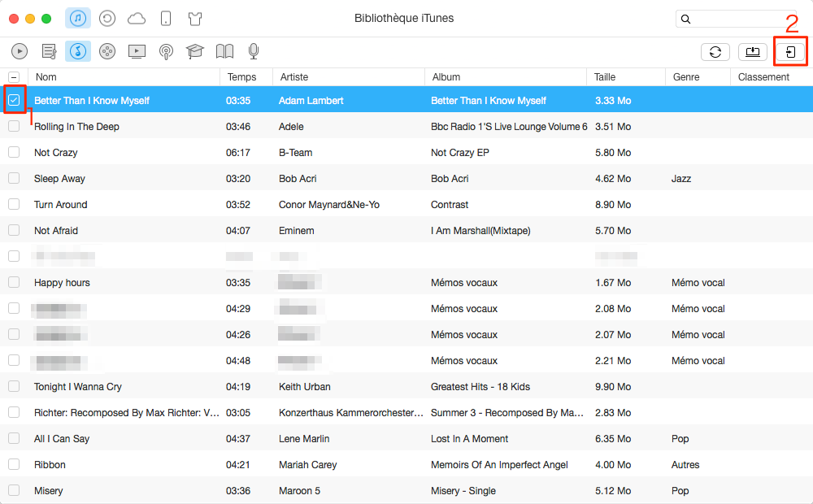Image resolution: width=813 pixels, height=504 pixels.
Task: Check the Richter: Recomposed row checkbox
Action: pyautogui.click(x=14, y=412)
